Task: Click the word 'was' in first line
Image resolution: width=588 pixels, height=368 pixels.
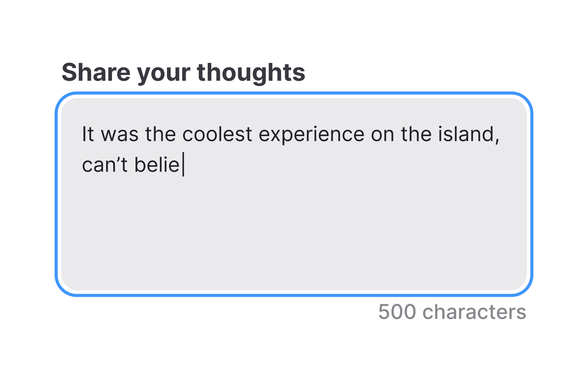Action: coord(120,134)
